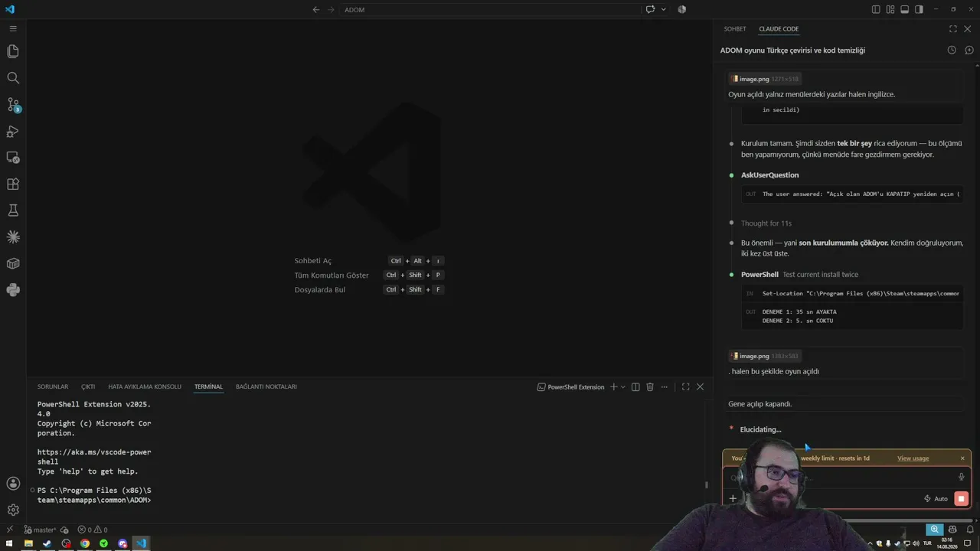Viewport: 980px width, 551px height.
Task: Click the master branch in the status bar
Action: click(x=40, y=530)
